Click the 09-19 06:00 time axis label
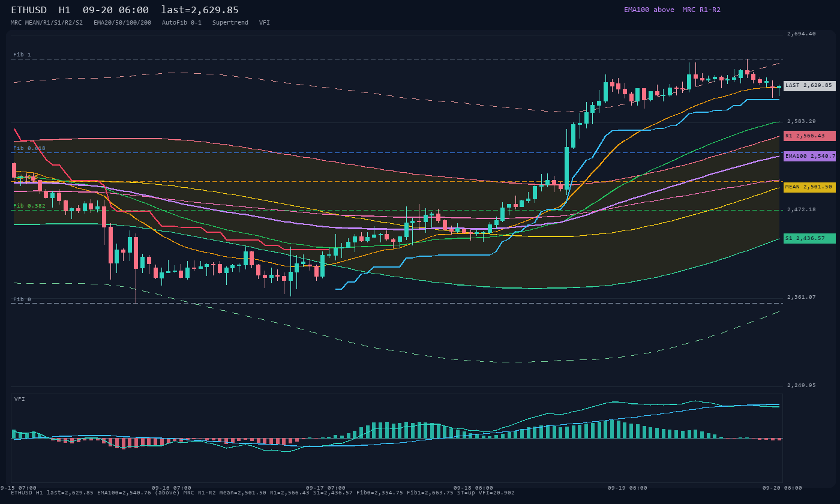 628,488
